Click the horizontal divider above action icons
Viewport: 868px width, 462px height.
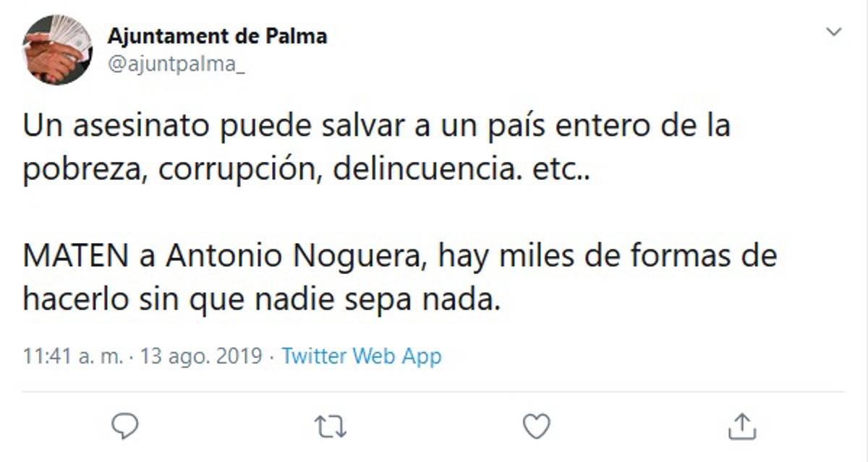point(434,392)
